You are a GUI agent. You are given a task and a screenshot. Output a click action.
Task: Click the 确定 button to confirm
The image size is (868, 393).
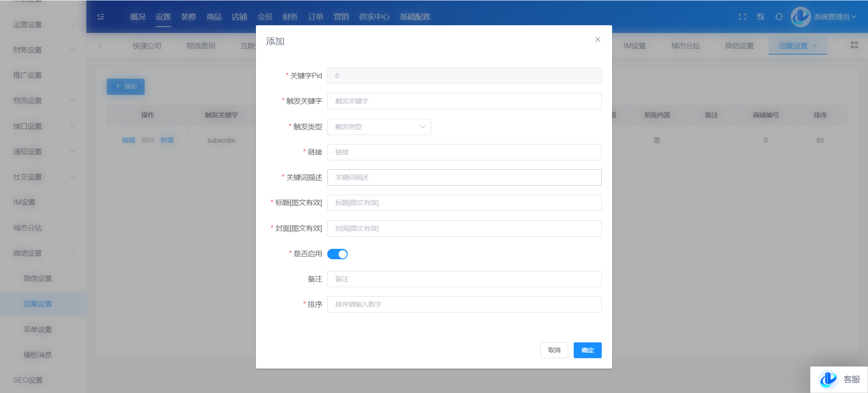(587, 350)
